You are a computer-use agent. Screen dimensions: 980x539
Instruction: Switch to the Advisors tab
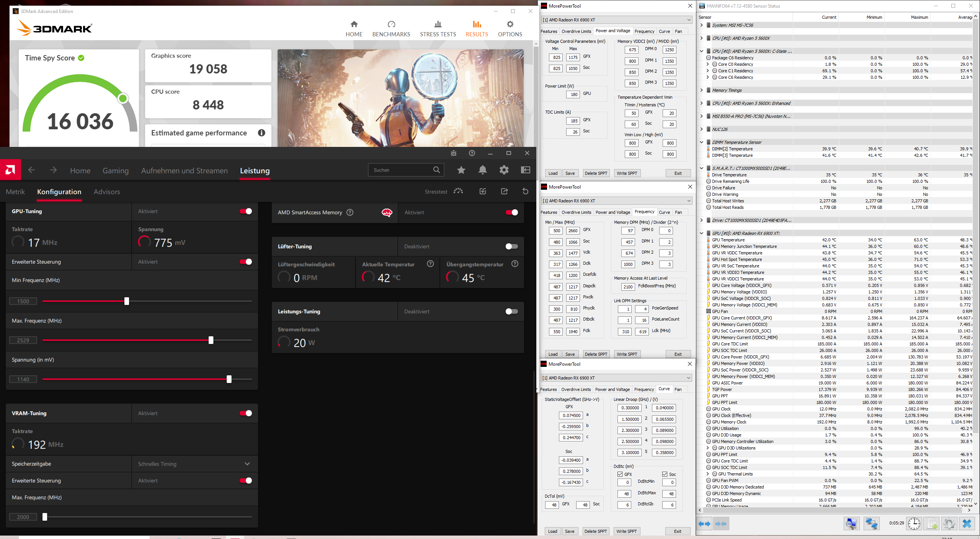pyautogui.click(x=107, y=192)
